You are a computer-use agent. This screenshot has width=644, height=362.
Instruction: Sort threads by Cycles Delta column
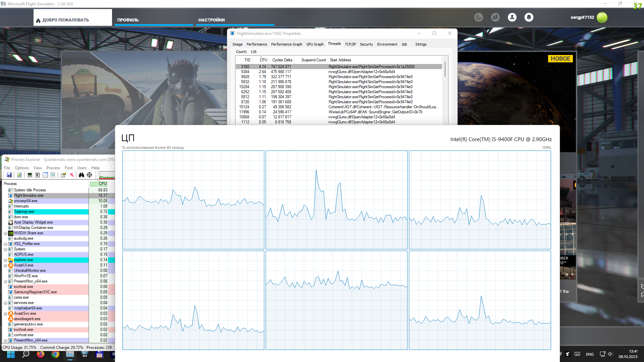coord(282,60)
